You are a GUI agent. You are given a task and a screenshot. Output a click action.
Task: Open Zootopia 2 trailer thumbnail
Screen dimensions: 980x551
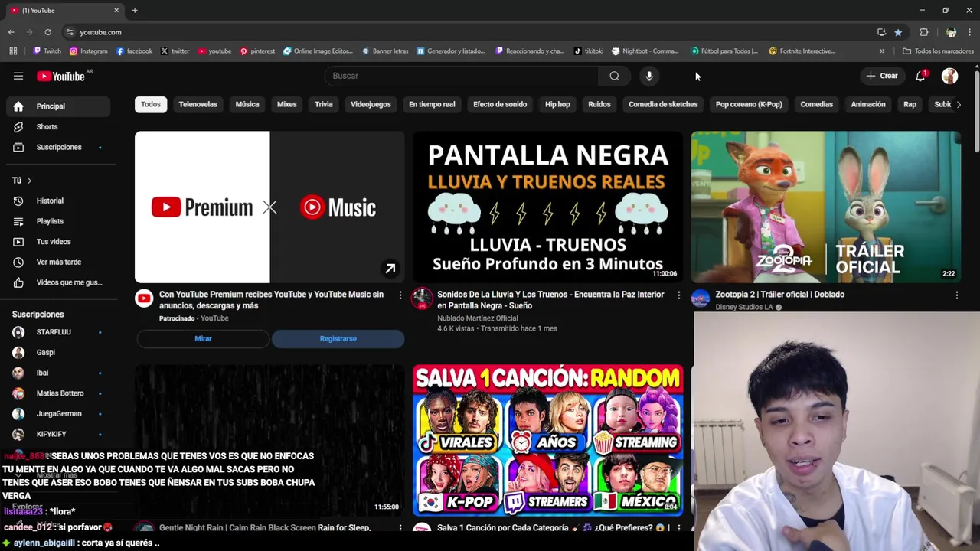point(826,207)
